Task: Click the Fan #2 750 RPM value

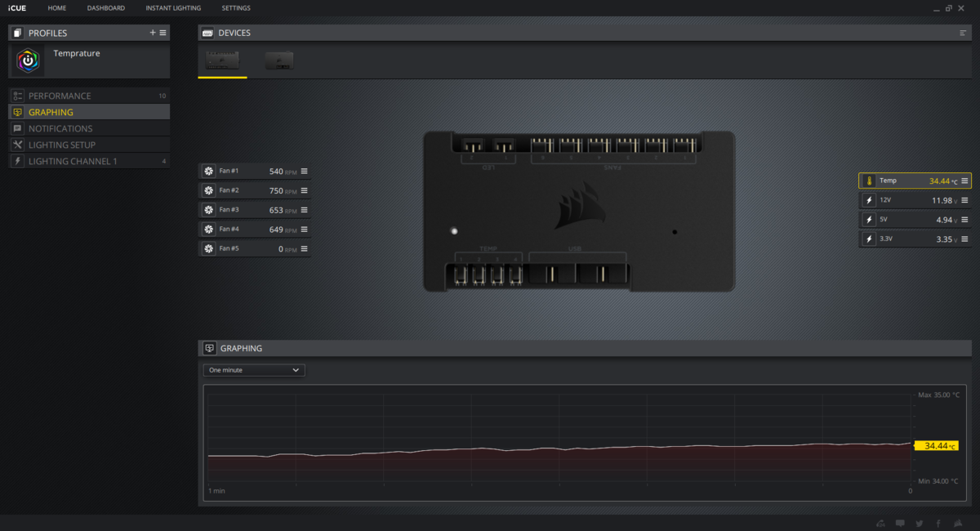Action: [283, 191]
